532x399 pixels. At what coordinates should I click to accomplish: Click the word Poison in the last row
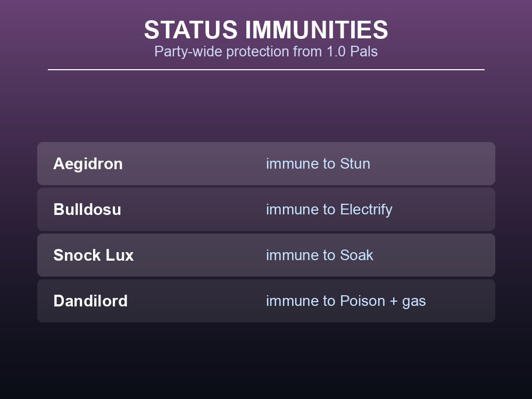(x=362, y=301)
